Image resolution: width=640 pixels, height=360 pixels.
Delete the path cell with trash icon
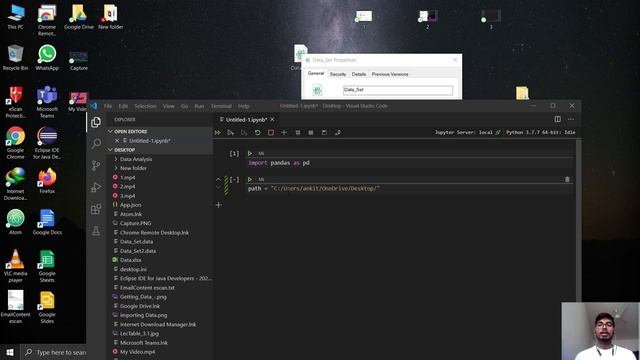[567, 179]
